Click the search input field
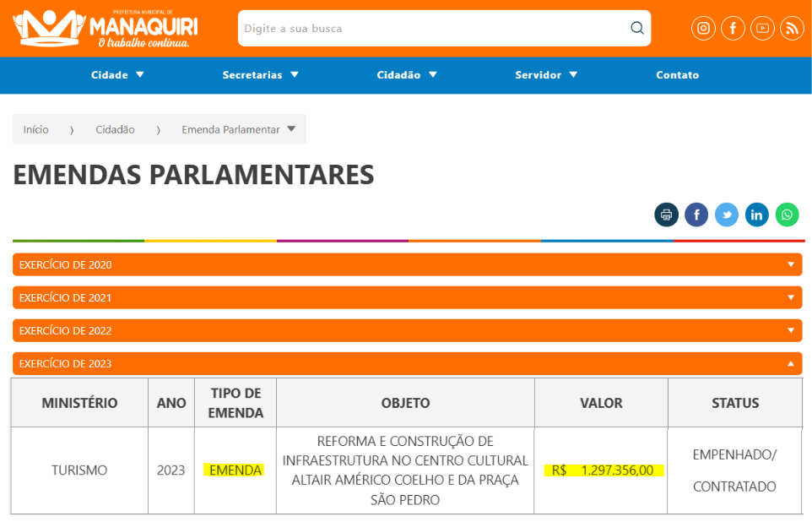The image size is (812, 522). tap(430, 28)
